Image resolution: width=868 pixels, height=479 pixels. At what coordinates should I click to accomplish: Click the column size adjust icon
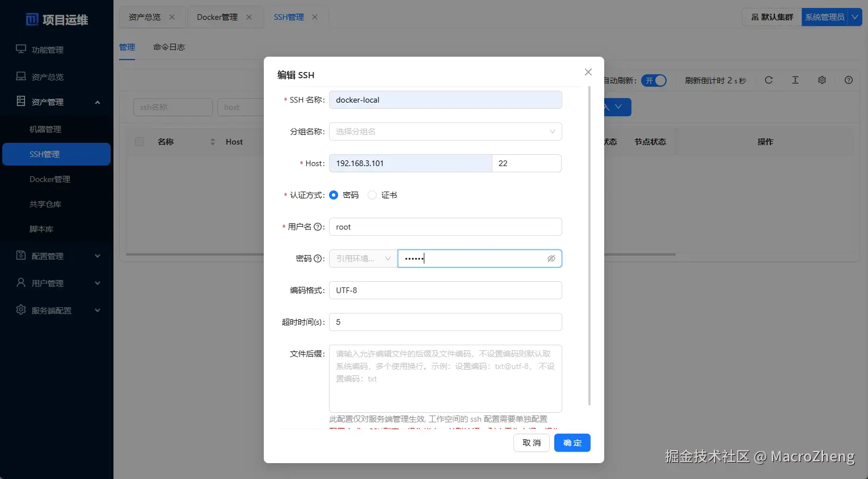(x=795, y=80)
